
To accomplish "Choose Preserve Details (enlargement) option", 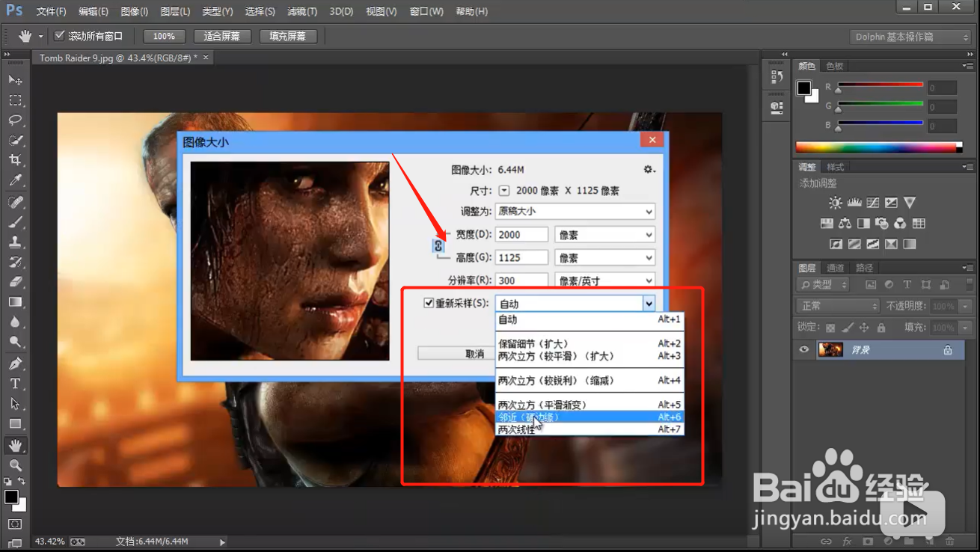I will [589, 344].
